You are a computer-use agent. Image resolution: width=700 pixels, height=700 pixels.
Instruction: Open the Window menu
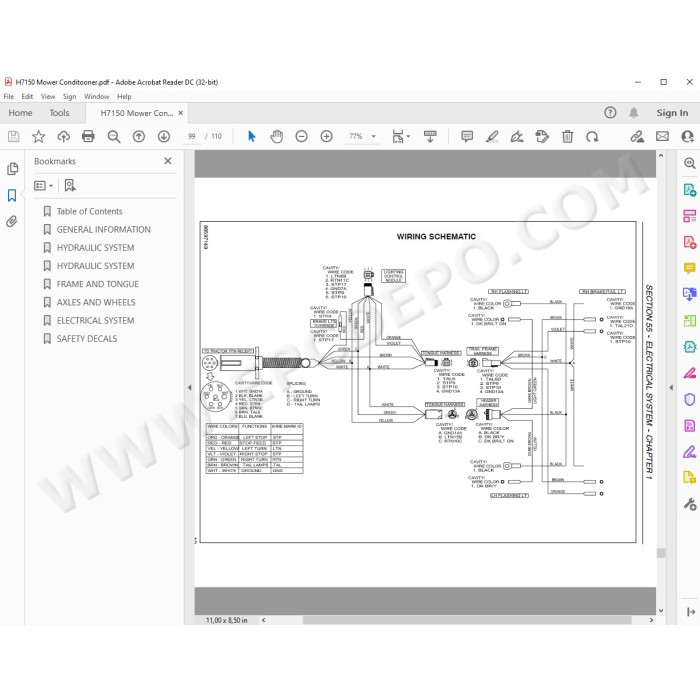tap(96, 96)
